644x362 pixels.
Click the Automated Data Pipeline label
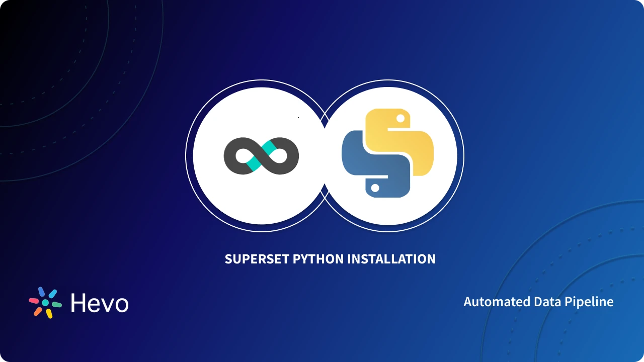[x=538, y=302]
